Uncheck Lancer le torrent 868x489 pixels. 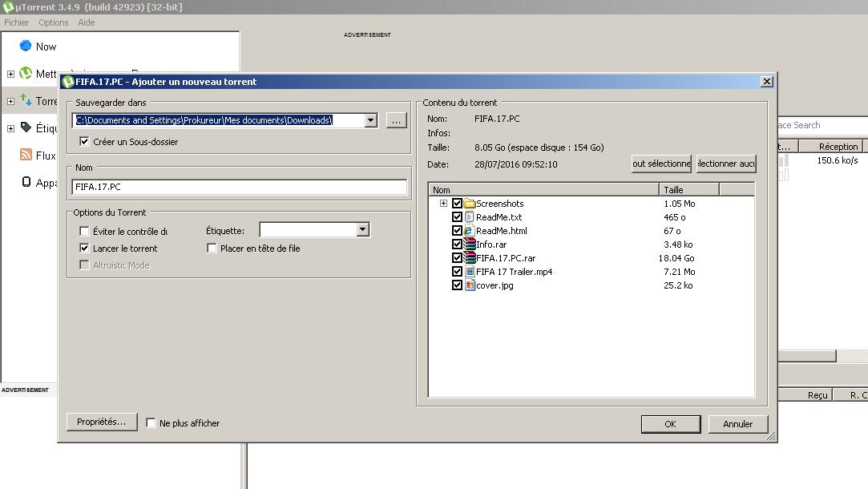coord(84,248)
